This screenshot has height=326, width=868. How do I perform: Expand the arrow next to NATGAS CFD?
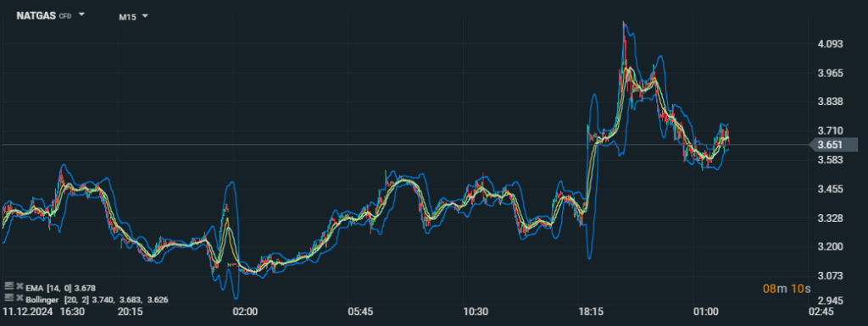click(x=82, y=15)
